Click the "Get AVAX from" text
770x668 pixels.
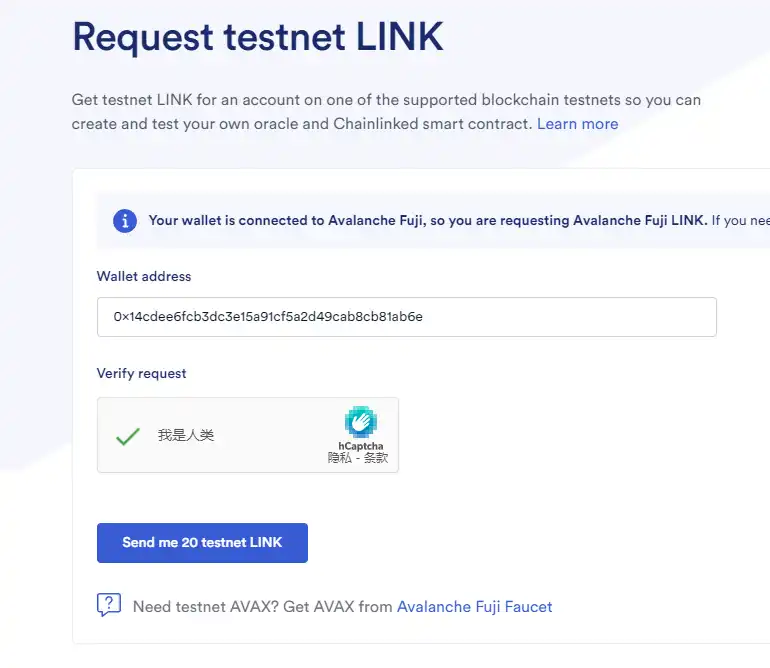coord(338,606)
